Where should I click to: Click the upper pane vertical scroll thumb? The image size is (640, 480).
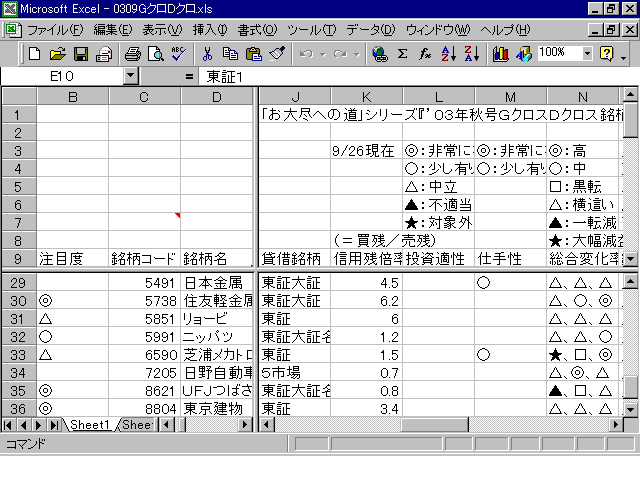631,120
